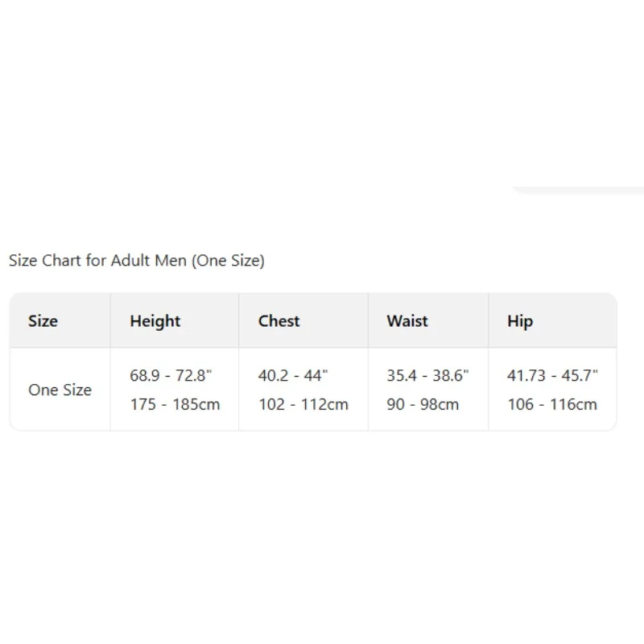Click the Size Chart for Adult Men title

click(x=137, y=260)
